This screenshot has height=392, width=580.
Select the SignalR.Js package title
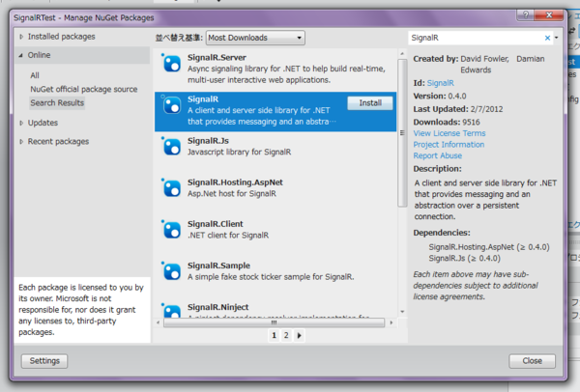(208, 141)
